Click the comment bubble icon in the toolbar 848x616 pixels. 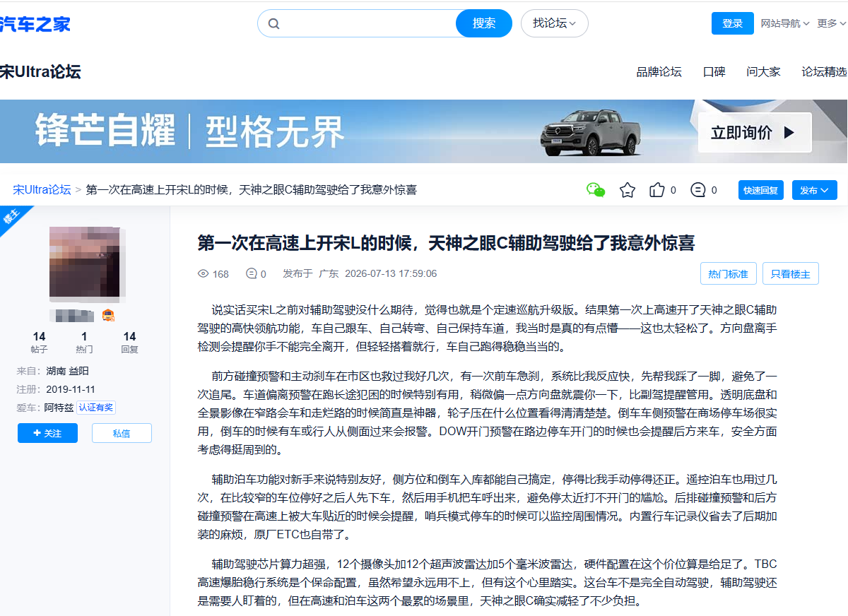tap(698, 190)
